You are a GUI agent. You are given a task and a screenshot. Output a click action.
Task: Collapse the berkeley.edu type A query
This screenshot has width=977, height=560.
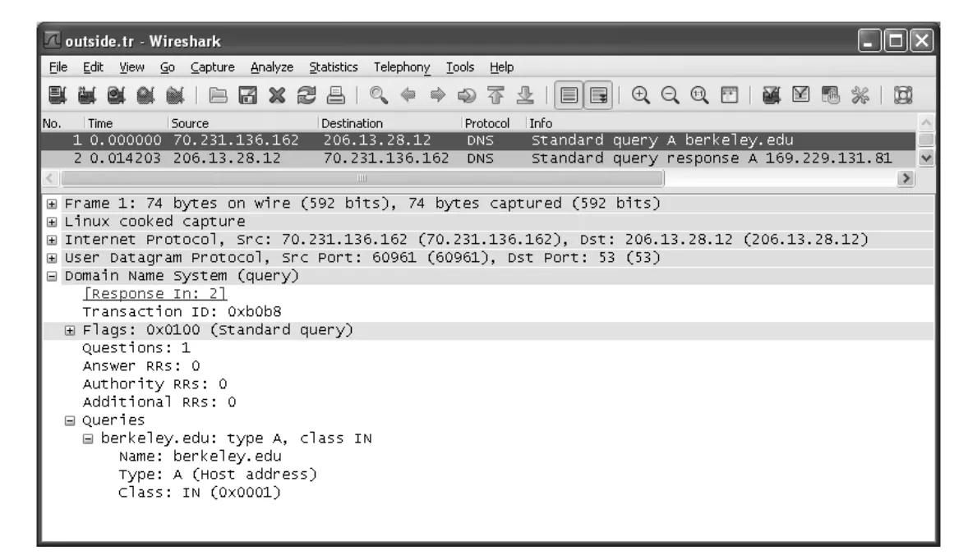(x=88, y=438)
